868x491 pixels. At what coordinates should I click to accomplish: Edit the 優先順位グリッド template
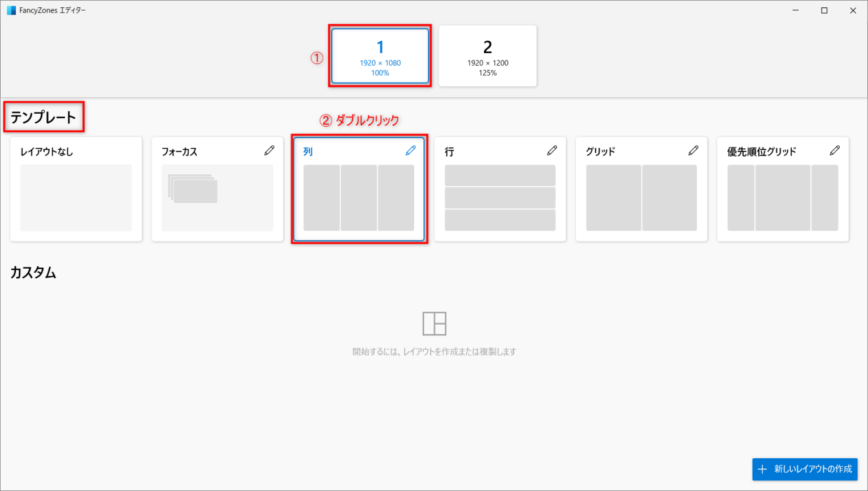[835, 150]
